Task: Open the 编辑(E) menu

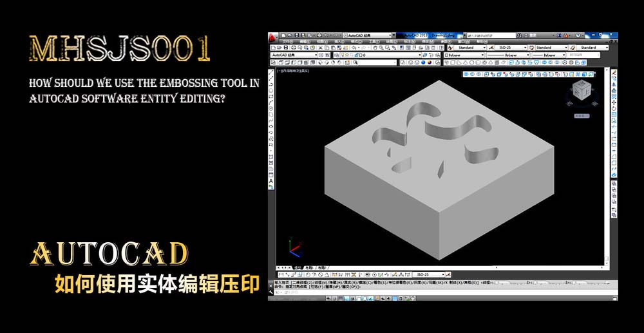Action: pyautogui.click(x=305, y=42)
